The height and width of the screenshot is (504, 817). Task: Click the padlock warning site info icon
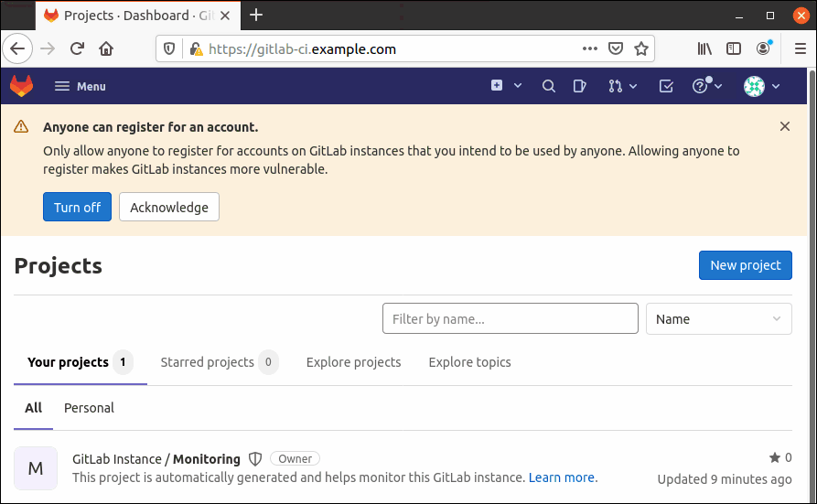tap(196, 49)
